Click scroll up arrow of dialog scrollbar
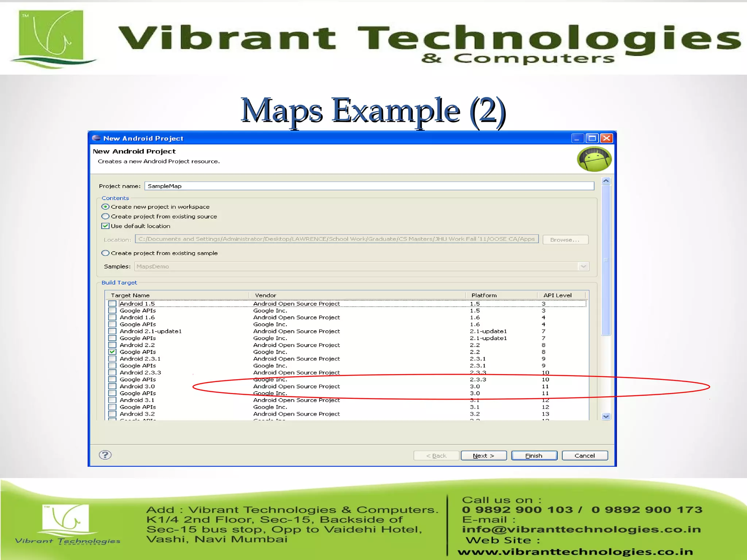This screenshot has width=747, height=560. (x=606, y=181)
